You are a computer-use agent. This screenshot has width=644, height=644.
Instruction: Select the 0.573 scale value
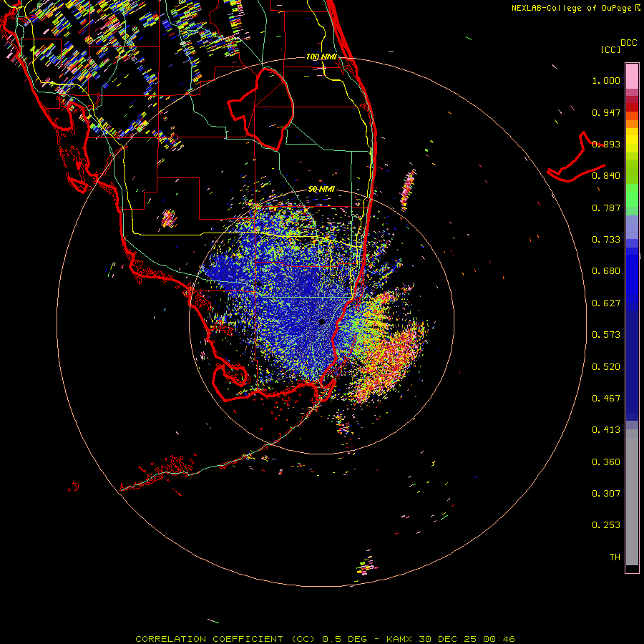[606, 335]
